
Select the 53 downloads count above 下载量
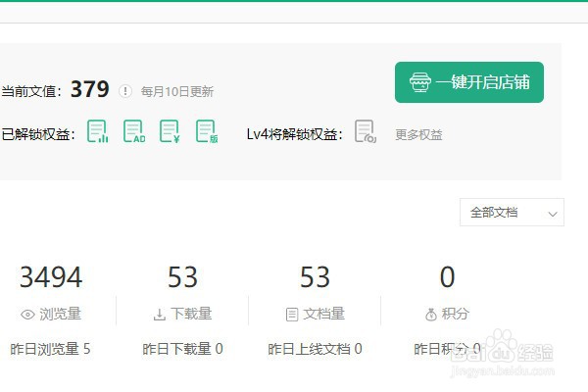(182, 277)
